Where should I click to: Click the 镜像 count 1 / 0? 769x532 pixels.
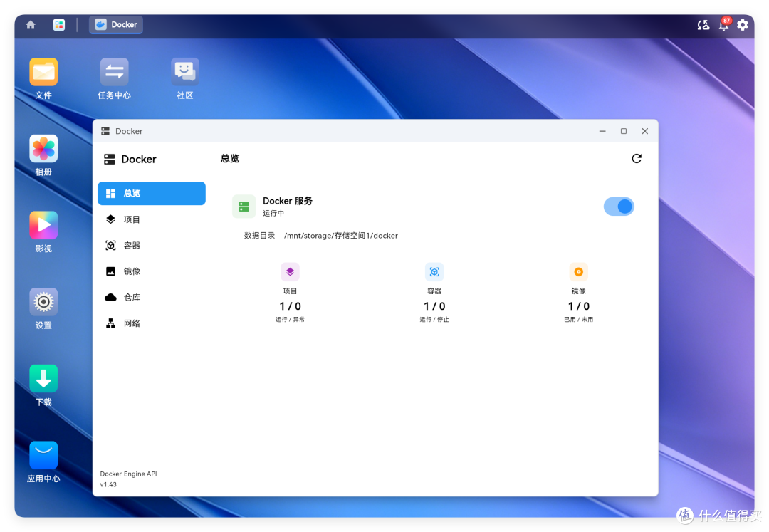point(578,306)
